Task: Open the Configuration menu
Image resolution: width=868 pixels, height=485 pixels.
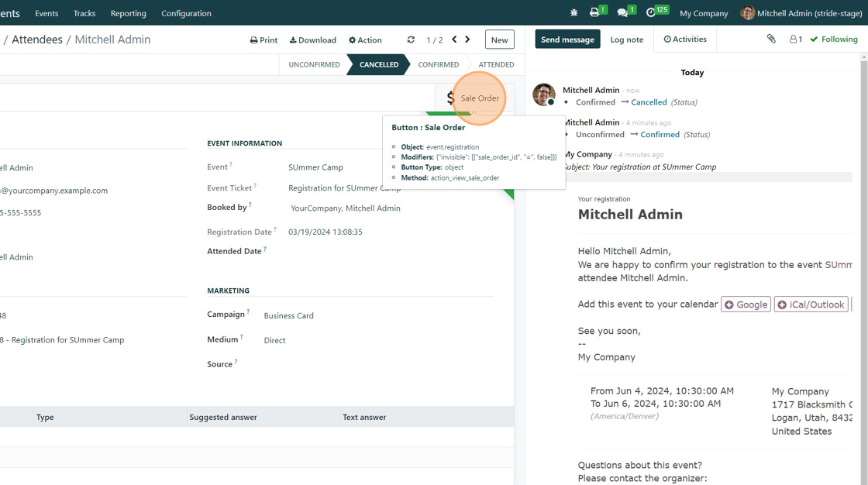Action: coord(186,13)
